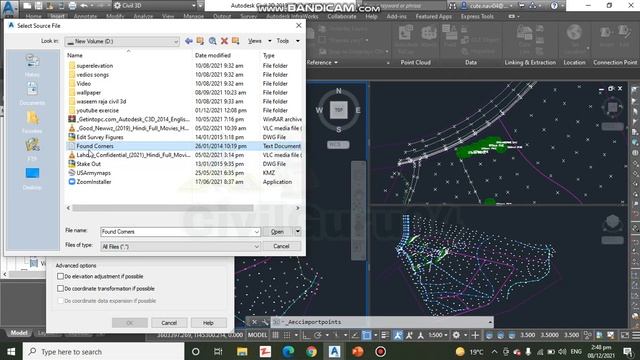Expand the Files of type dropdown

(256, 247)
